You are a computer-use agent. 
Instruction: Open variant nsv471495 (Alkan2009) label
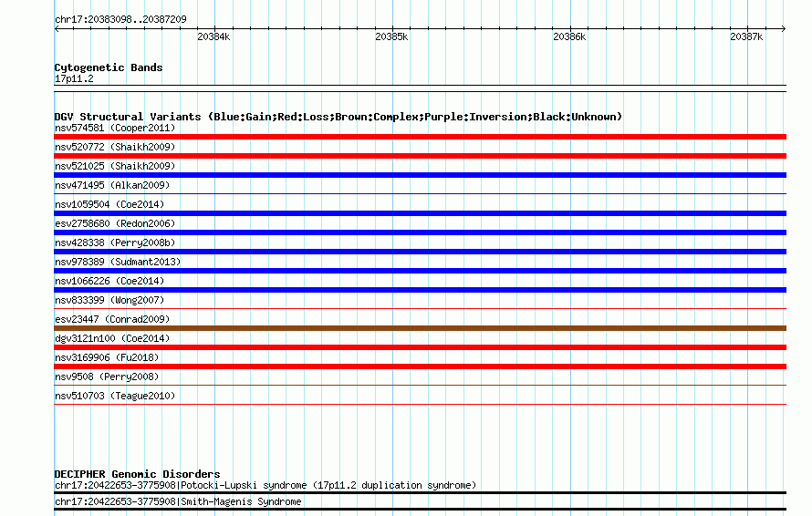[x=112, y=185]
